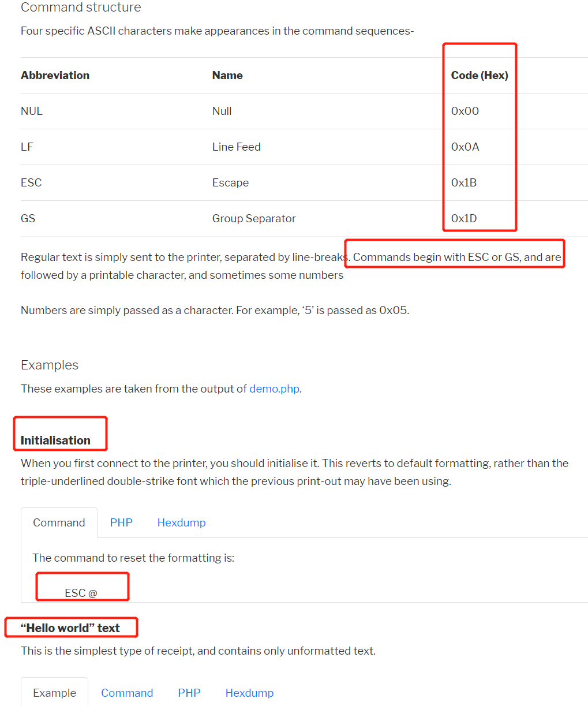Viewport: 588px width, 706px height.
Task: Show Hexdump tab under Hello world section
Action: (249, 693)
